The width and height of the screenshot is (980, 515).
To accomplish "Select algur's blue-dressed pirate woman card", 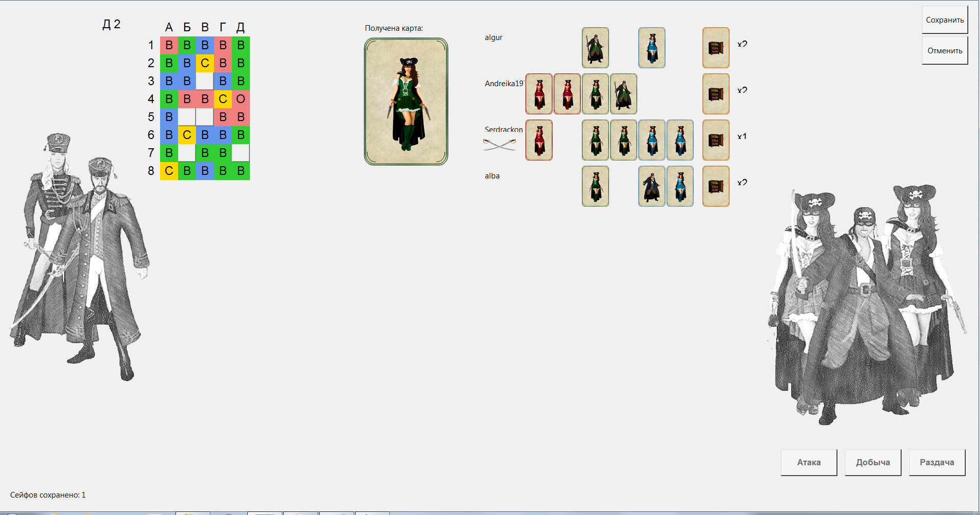I will [x=652, y=48].
